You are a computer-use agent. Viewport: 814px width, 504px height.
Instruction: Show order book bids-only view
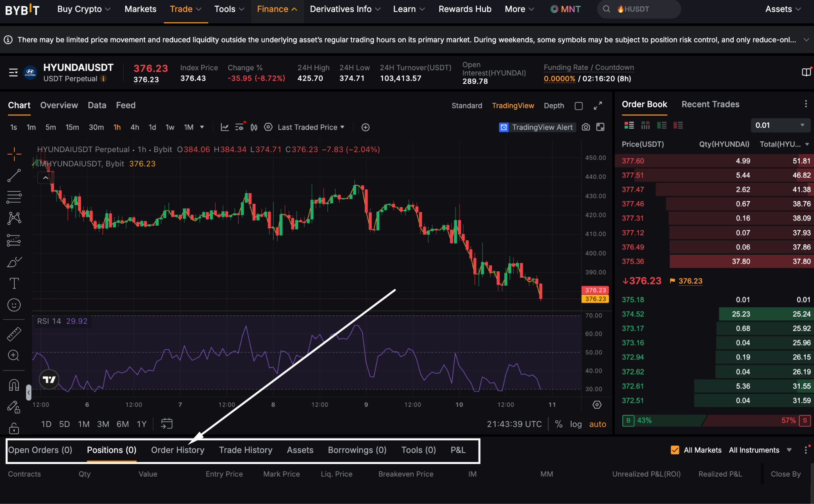[662, 126]
